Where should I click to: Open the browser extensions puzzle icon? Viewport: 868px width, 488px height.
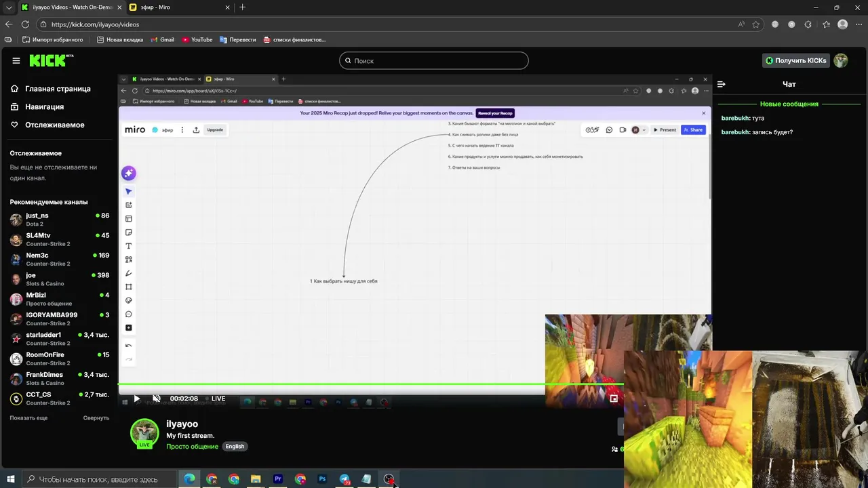point(808,24)
